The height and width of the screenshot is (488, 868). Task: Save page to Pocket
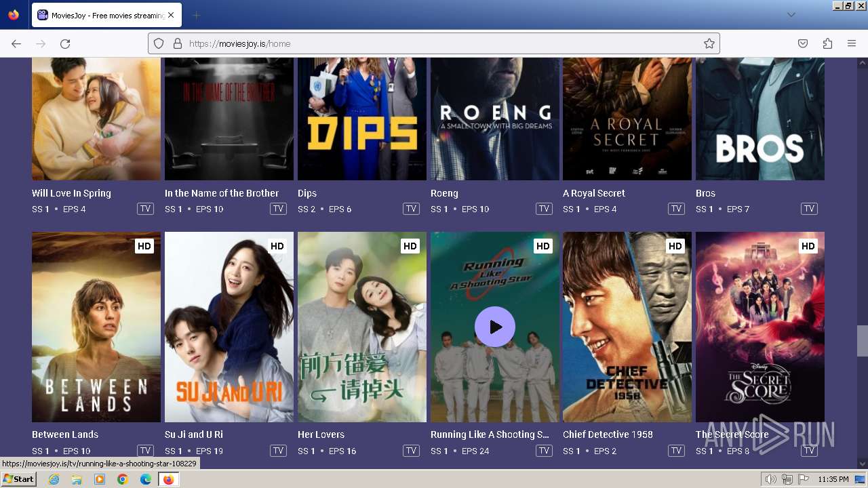coord(803,43)
